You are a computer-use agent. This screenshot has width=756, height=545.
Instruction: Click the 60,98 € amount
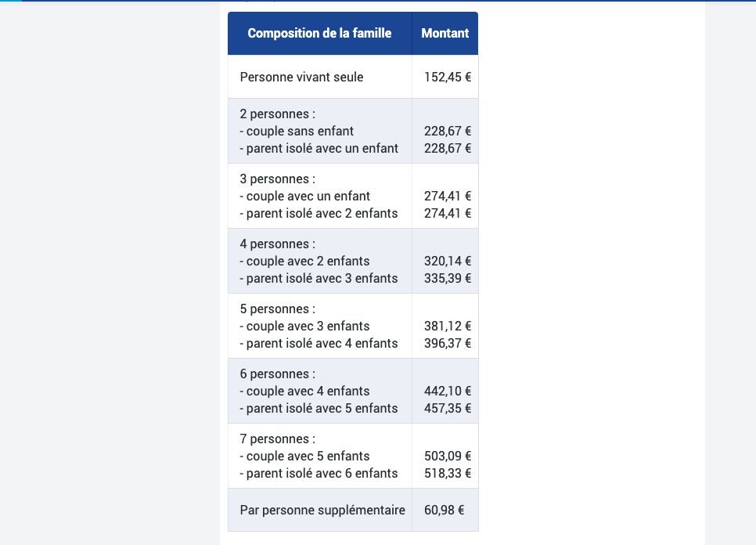pos(445,510)
